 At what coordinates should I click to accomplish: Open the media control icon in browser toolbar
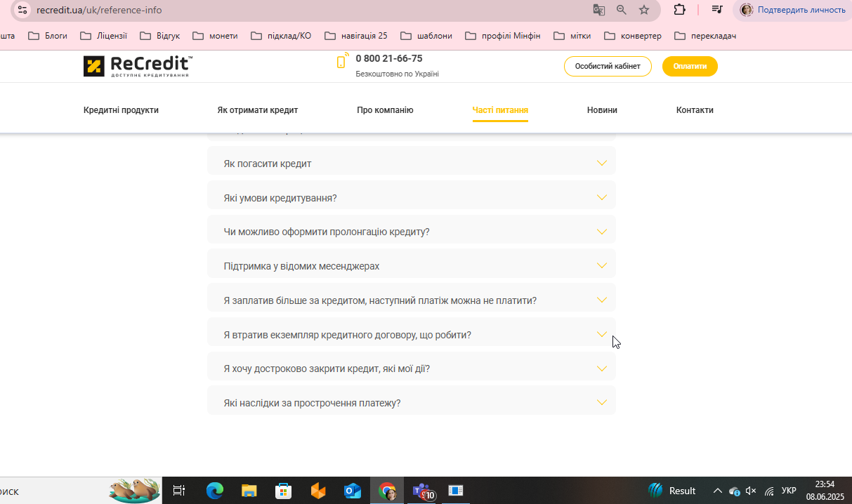pos(717,10)
